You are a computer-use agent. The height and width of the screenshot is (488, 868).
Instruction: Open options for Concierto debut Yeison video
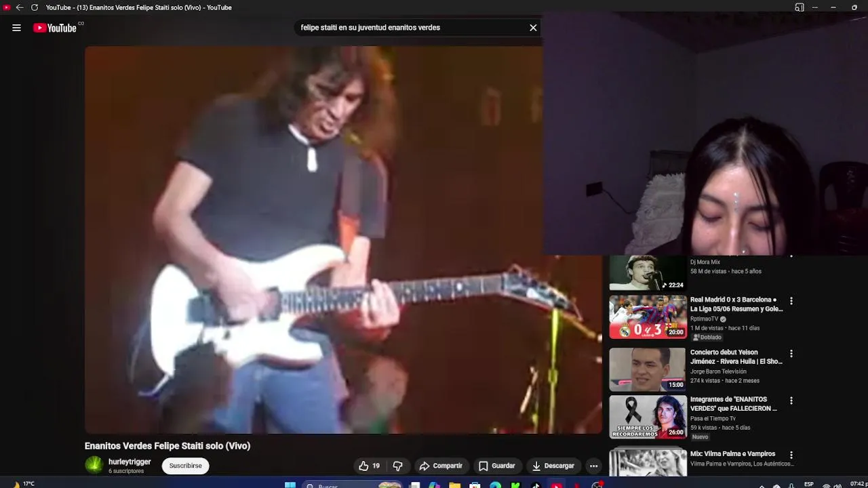click(791, 354)
